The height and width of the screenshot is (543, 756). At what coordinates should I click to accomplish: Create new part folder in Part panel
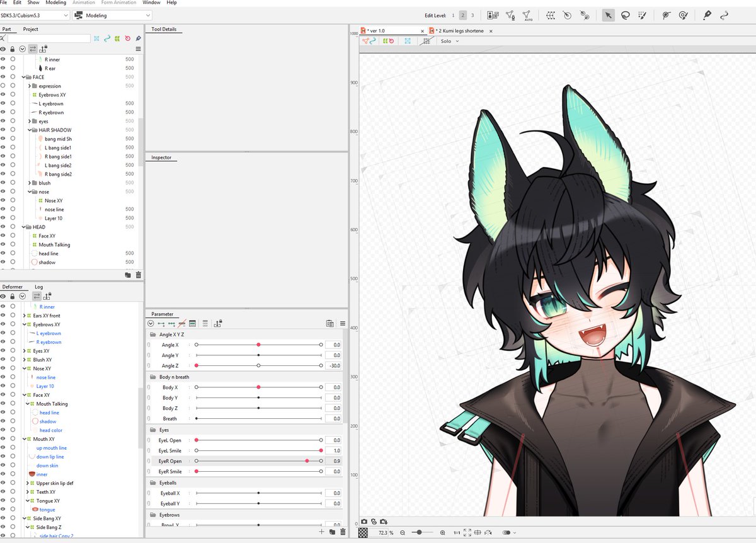tap(128, 275)
